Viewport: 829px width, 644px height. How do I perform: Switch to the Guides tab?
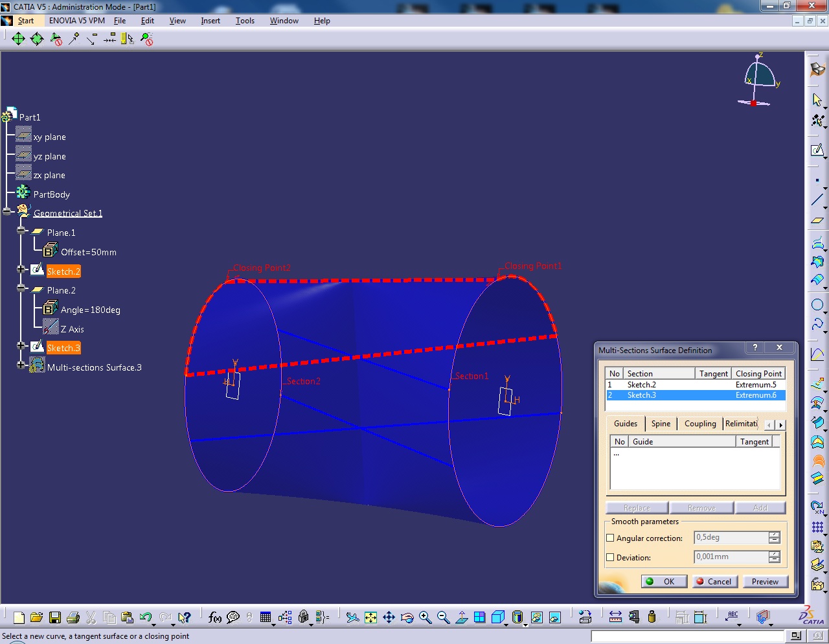pos(626,424)
